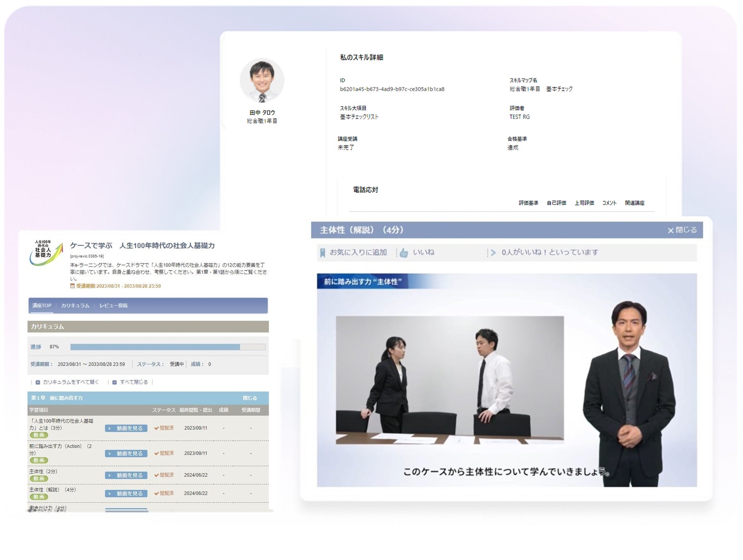Screen dimensions: 743x560
Task: Click the 受講中 status value
Action: (177, 365)
